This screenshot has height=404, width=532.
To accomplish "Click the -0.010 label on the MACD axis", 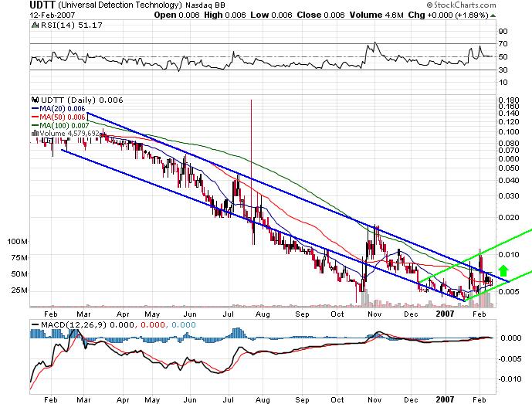I will (510, 379).
